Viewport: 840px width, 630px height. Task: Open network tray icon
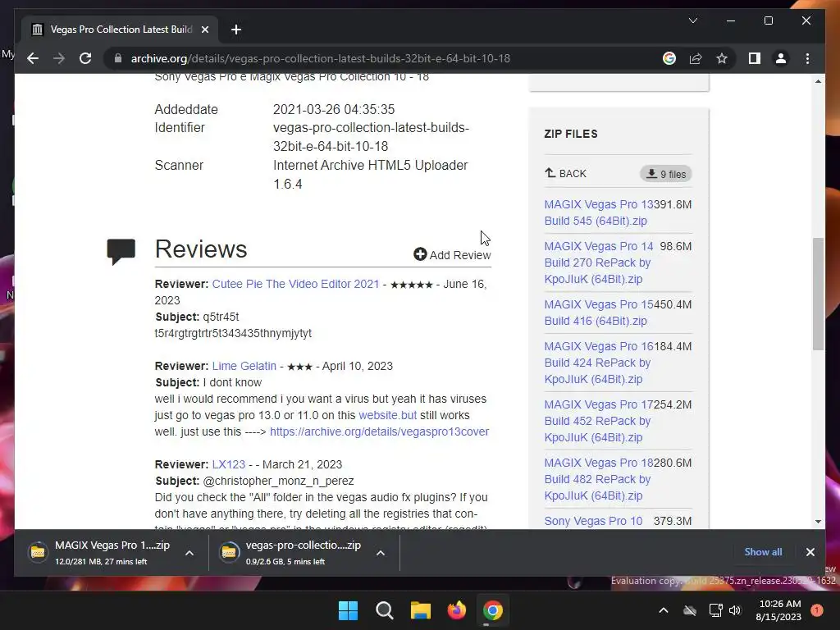pyautogui.click(x=715, y=610)
